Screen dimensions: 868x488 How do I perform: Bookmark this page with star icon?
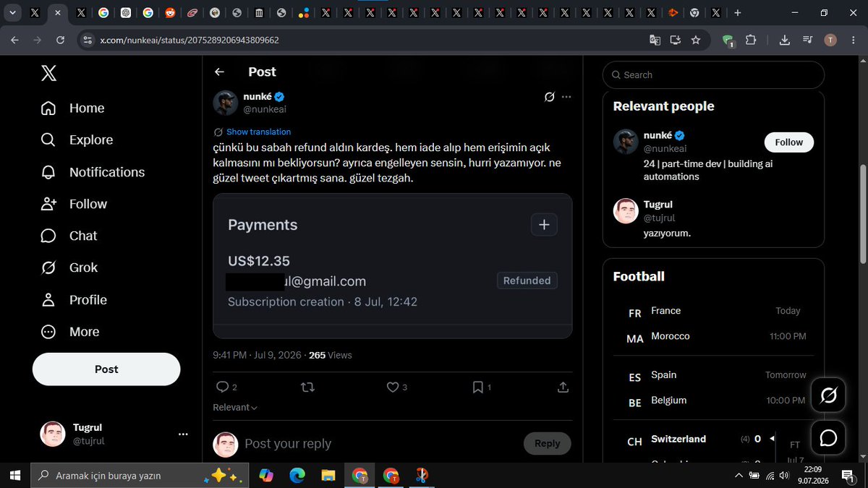(x=696, y=40)
